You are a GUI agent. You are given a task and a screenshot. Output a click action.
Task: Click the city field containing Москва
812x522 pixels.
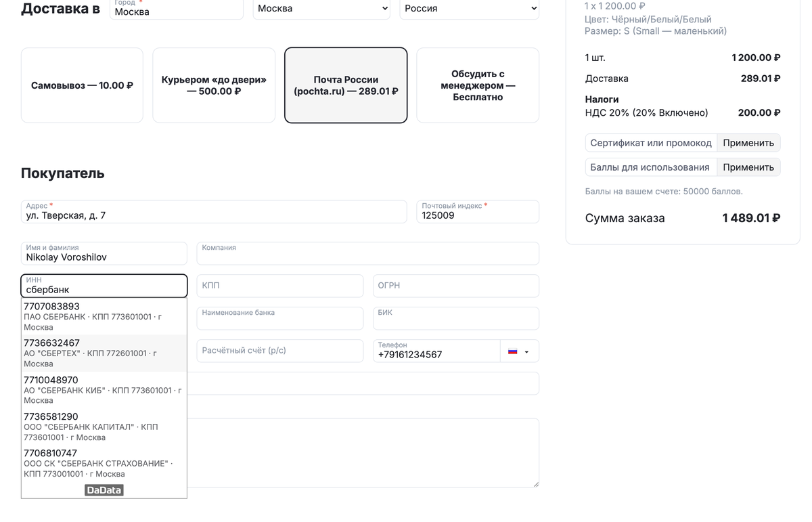177,9
